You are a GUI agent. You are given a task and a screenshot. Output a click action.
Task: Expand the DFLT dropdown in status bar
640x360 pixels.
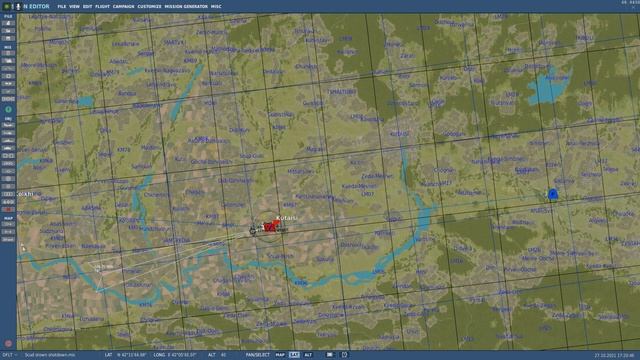coord(10,355)
